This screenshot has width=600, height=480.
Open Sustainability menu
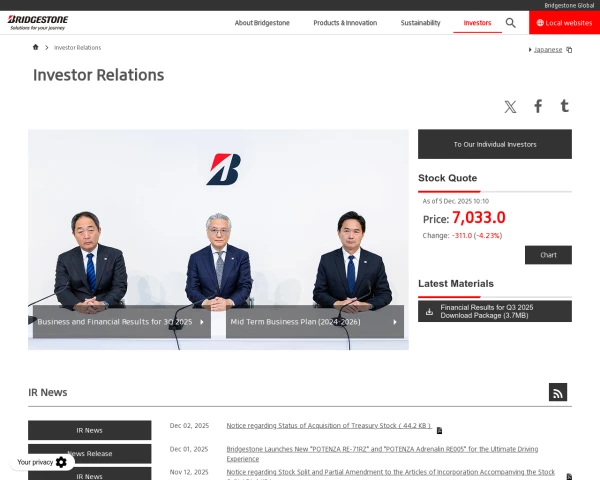pyautogui.click(x=421, y=23)
